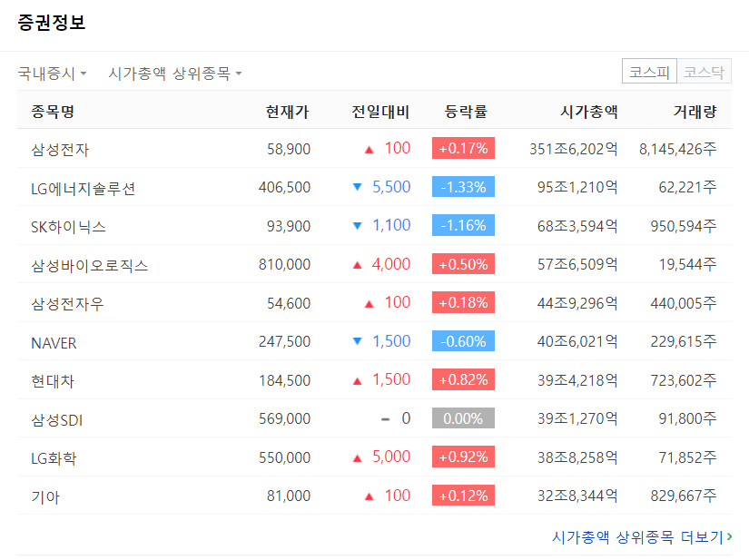Click the gray 0.00% badge
This screenshot has height=560, width=749.
click(463, 418)
